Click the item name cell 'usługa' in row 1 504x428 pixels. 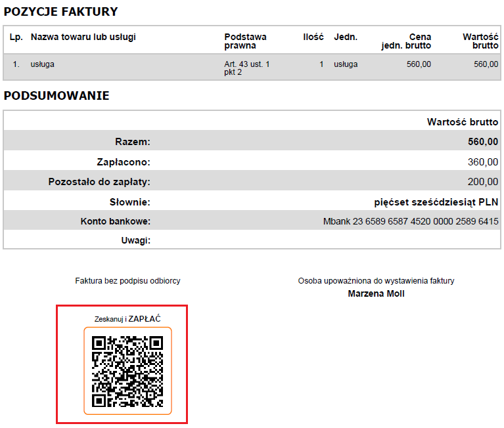(x=43, y=64)
